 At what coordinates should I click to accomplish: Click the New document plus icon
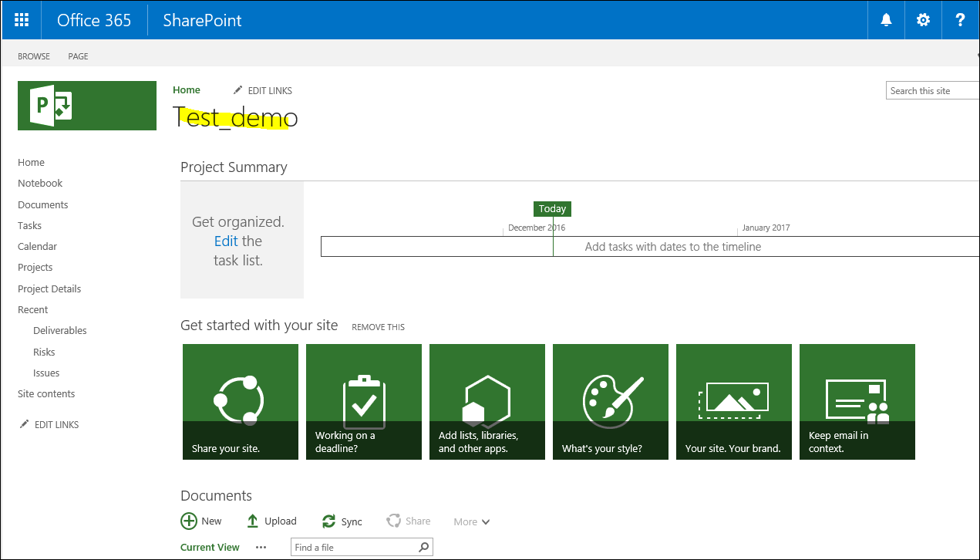coord(189,521)
